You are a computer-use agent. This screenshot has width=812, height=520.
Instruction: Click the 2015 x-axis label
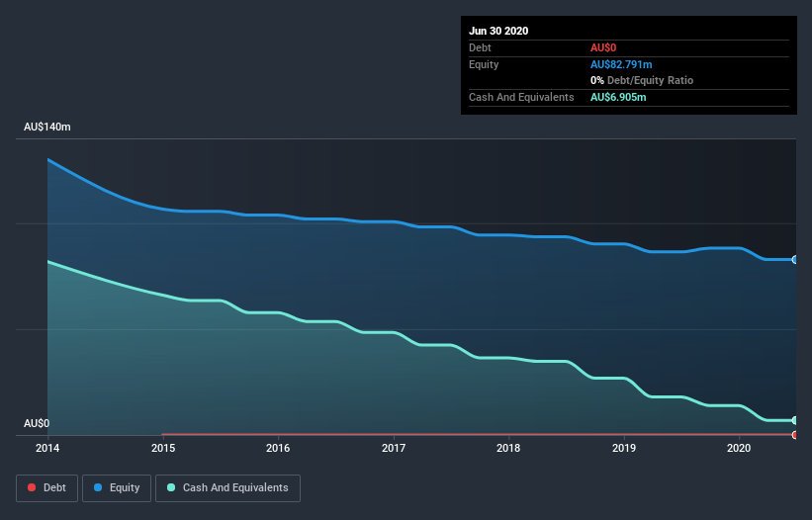163,448
